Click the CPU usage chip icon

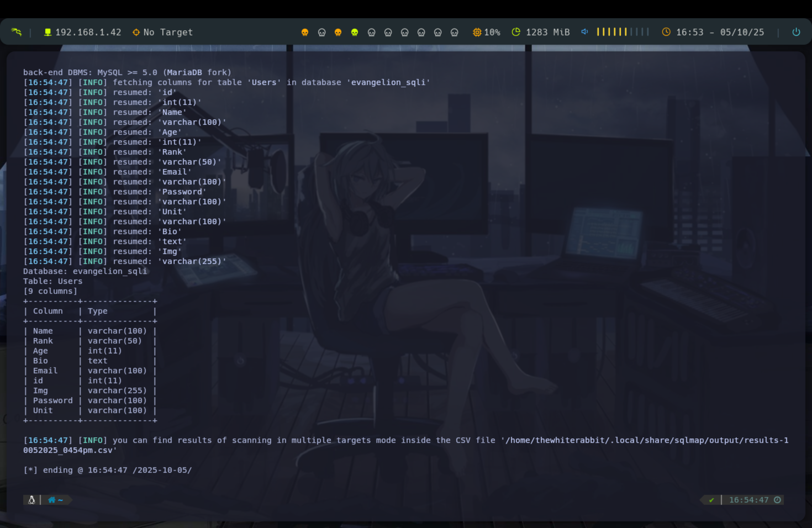pos(477,32)
